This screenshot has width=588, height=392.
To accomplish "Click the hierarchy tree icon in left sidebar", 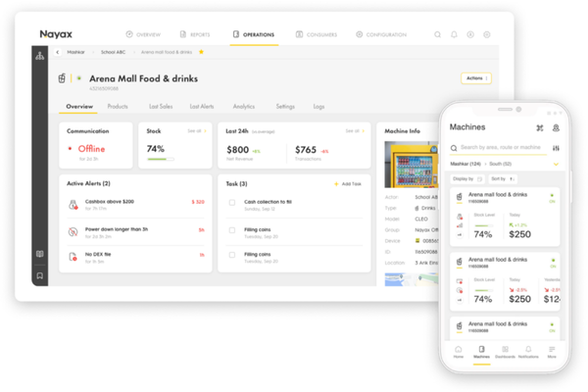I will point(40,56).
